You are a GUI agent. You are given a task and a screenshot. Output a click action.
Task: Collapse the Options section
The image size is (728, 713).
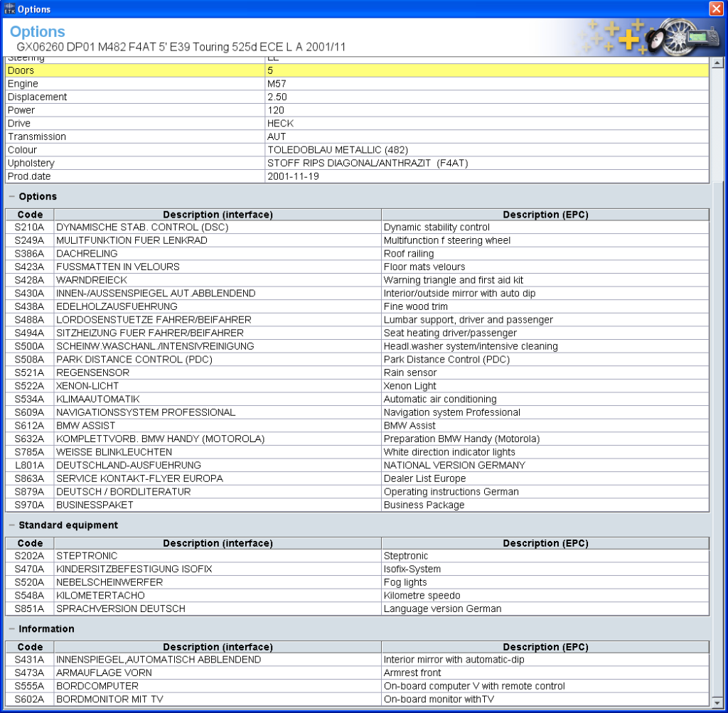point(12,196)
